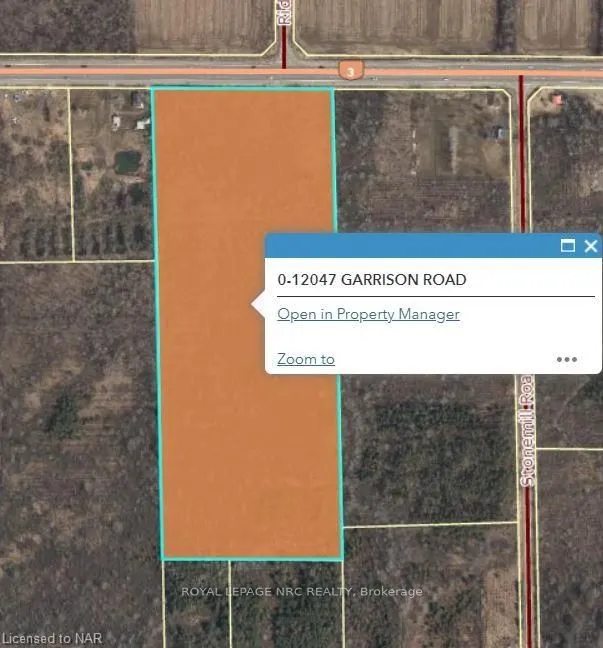
Task: Click the building at the top-right corner
Action: point(557,98)
